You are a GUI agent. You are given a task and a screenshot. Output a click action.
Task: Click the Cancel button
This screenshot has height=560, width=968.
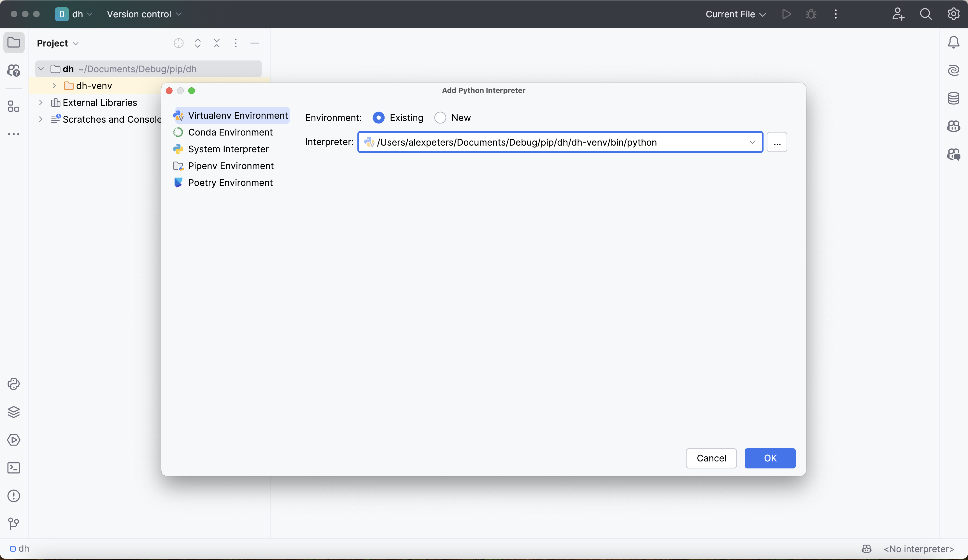(711, 458)
